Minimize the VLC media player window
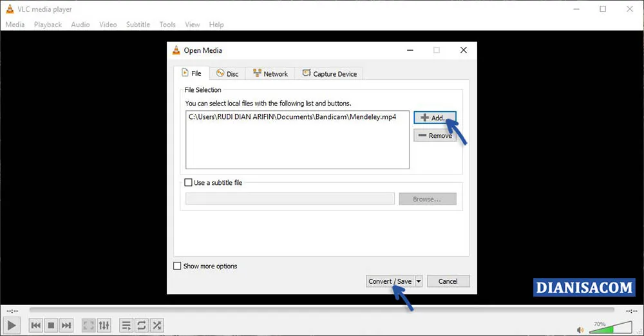 [576, 8]
